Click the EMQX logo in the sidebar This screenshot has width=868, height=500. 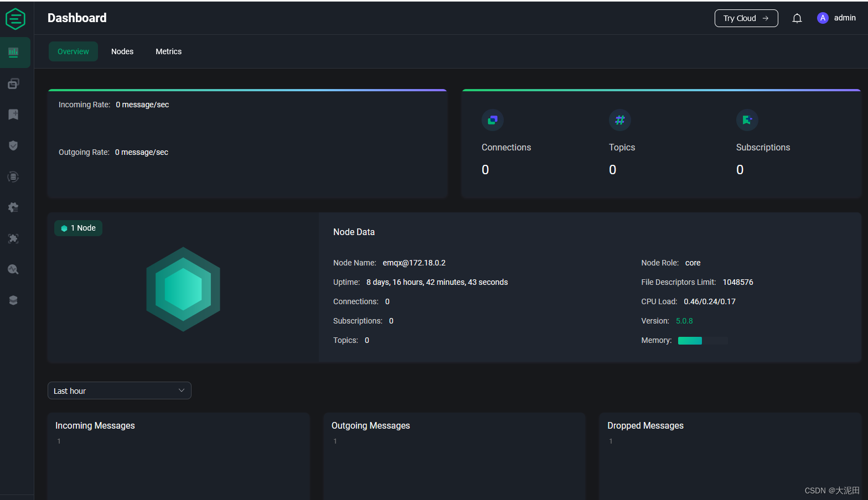[x=15, y=19]
